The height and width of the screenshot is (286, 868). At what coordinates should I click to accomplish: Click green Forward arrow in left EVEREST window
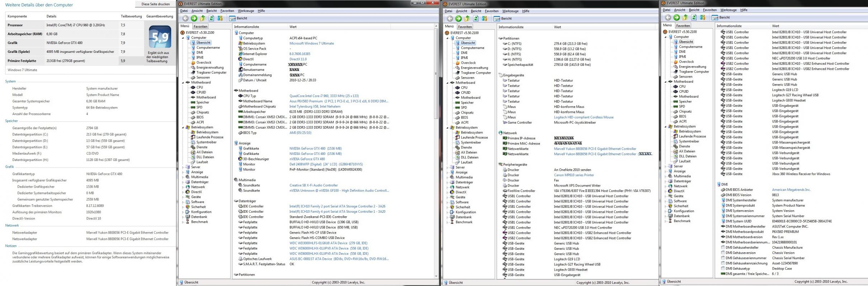194,18
